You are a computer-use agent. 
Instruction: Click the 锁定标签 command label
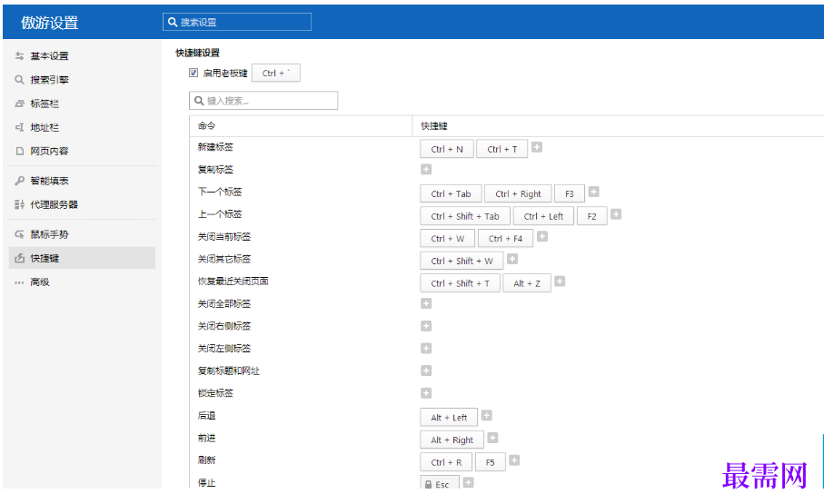point(215,393)
